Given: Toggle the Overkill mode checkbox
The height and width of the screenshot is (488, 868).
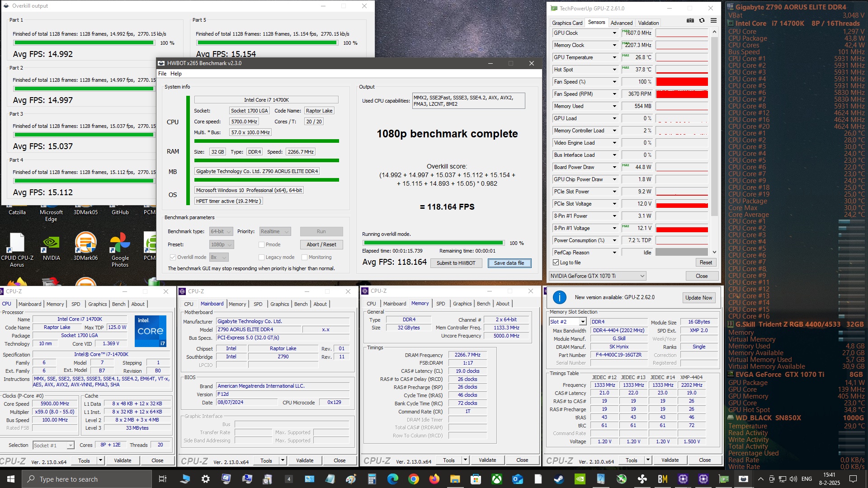Looking at the screenshot, I should tap(173, 257).
